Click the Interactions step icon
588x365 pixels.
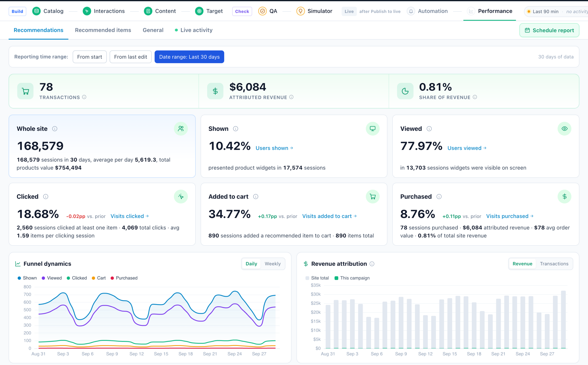click(x=87, y=11)
